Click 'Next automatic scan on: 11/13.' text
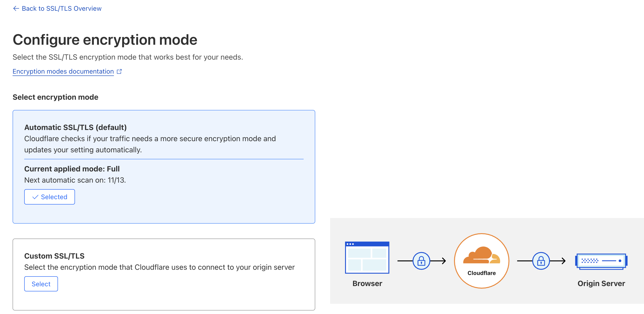 click(75, 180)
